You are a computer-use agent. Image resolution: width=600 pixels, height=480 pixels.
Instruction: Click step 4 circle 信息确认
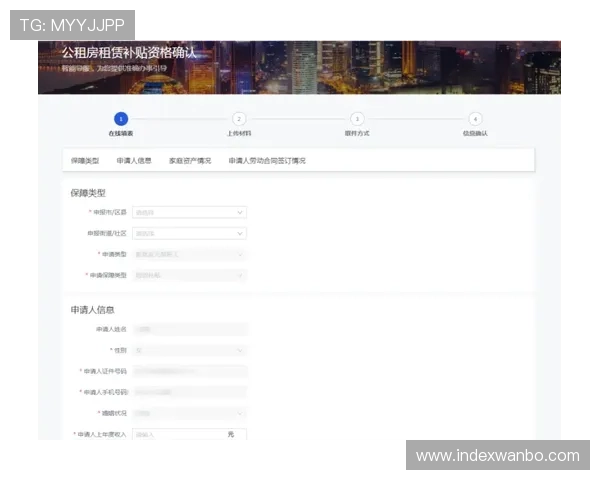tap(475, 119)
